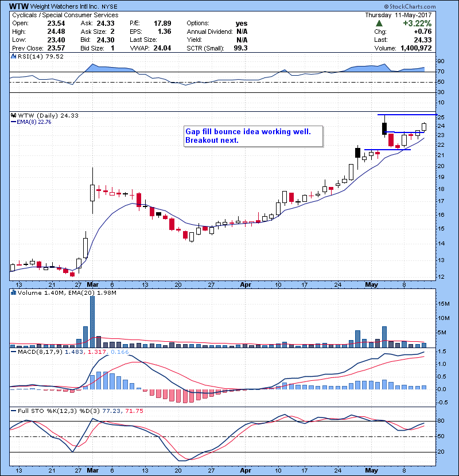Click the MACD legend line marker
Image resolution: width=459 pixels, height=476 pixels.
tap(13, 352)
